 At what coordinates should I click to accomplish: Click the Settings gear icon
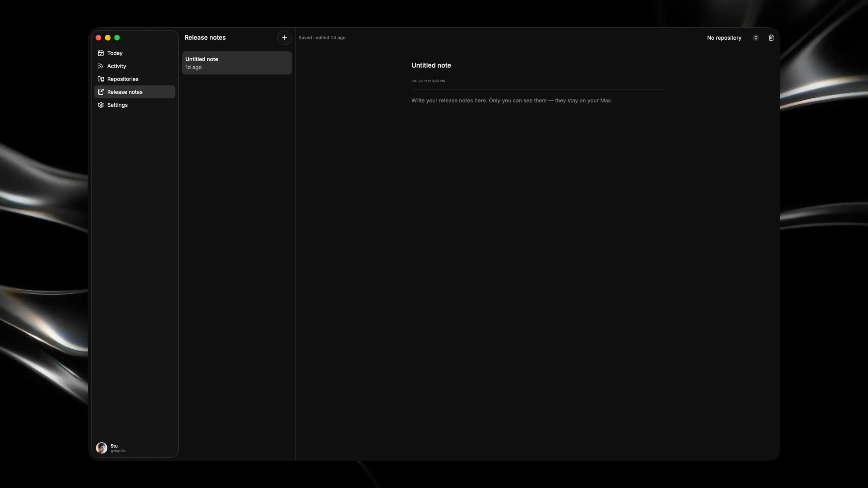click(101, 105)
